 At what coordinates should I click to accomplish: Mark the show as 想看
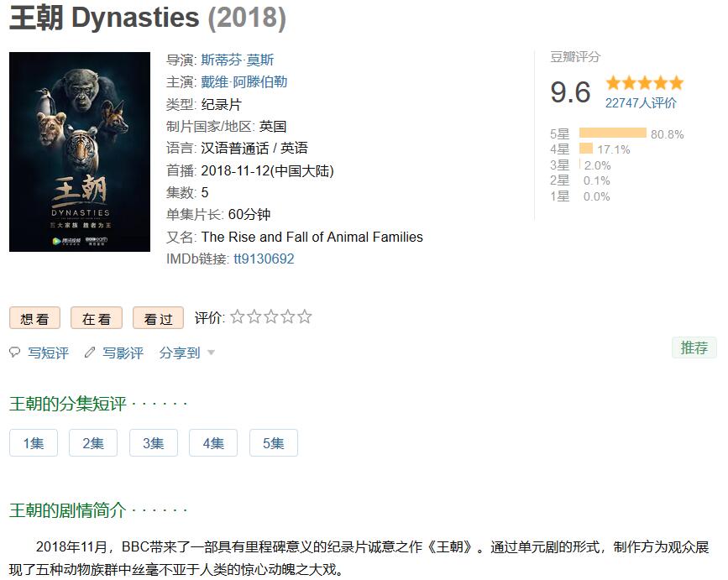[34, 318]
